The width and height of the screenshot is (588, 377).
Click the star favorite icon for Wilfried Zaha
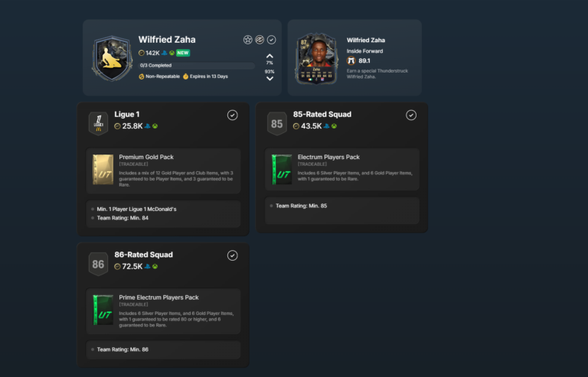click(247, 40)
